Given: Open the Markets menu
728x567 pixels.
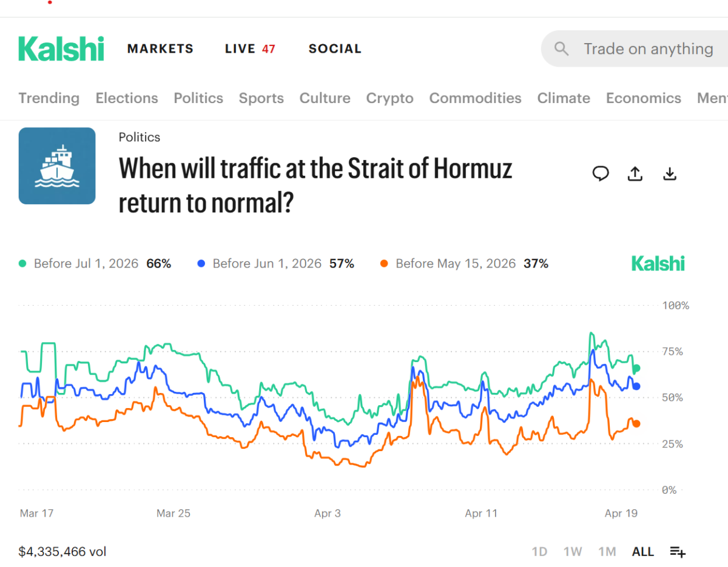Looking at the screenshot, I should 160,49.
